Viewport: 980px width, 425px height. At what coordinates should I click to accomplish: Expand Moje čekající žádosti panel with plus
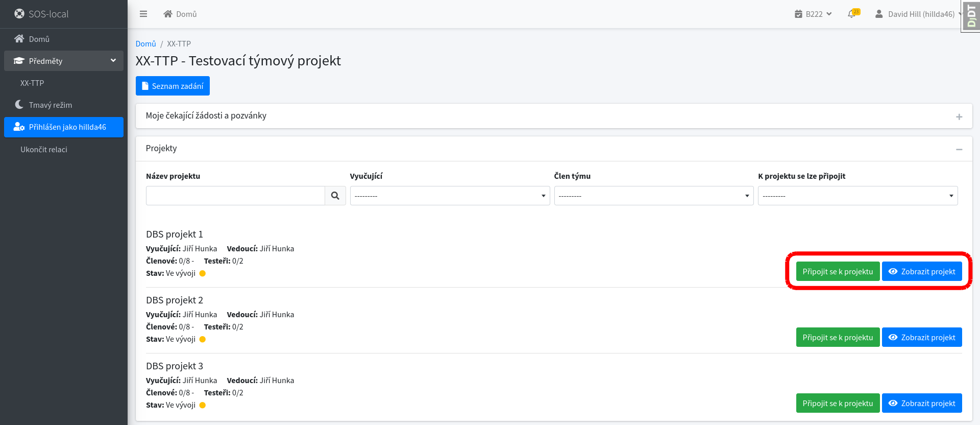click(x=959, y=117)
